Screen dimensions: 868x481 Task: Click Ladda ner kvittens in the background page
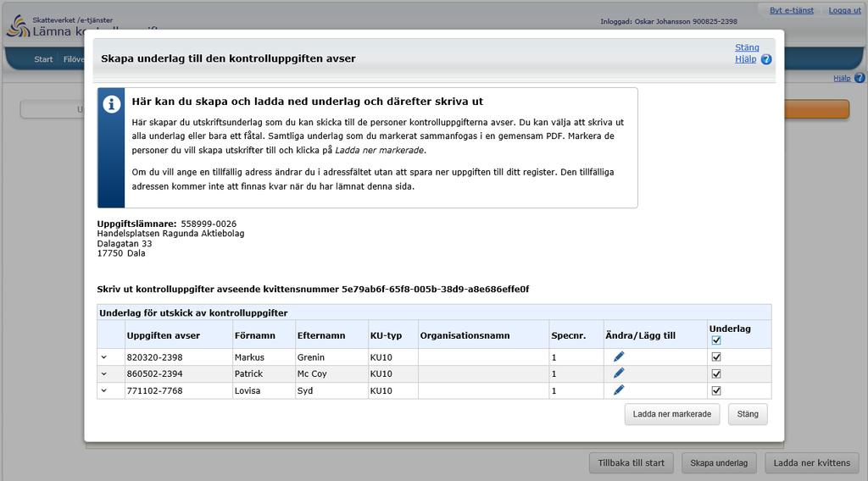click(811, 462)
